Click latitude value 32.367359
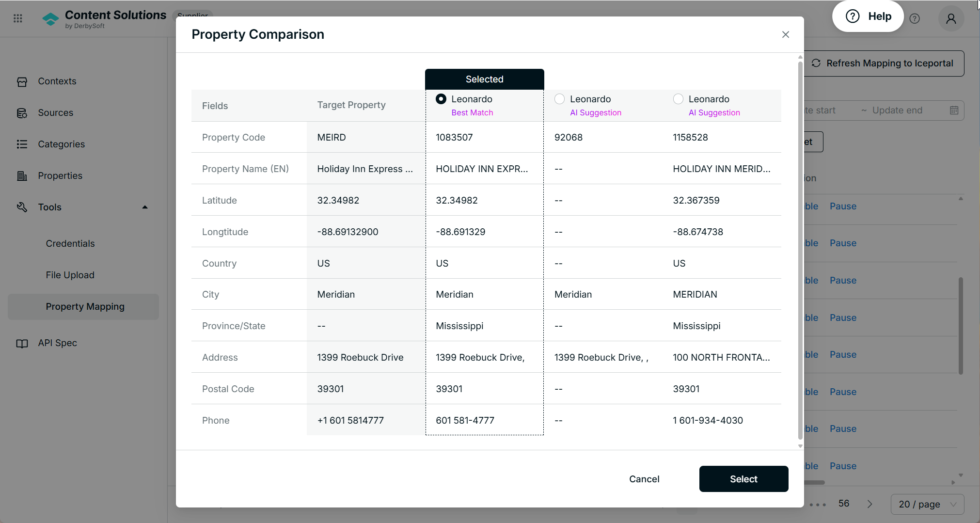This screenshot has width=980, height=523. point(696,201)
